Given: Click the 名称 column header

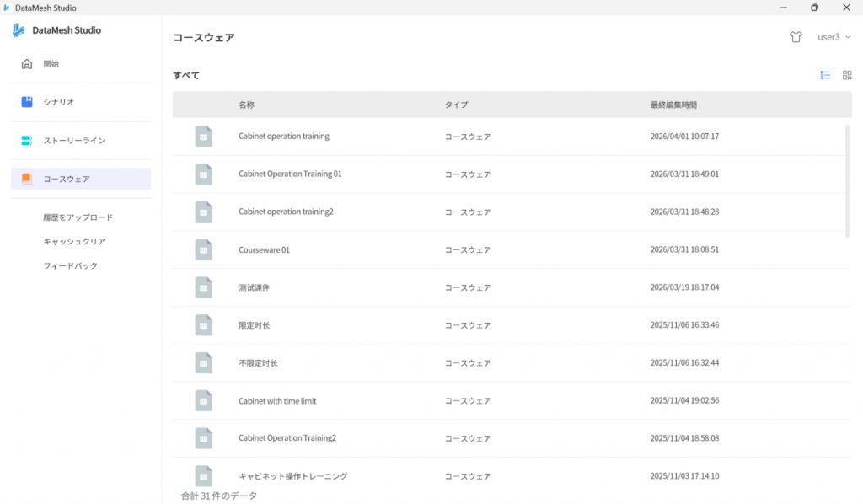Looking at the screenshot, I should pyautogui.click(x=246, y=105).
